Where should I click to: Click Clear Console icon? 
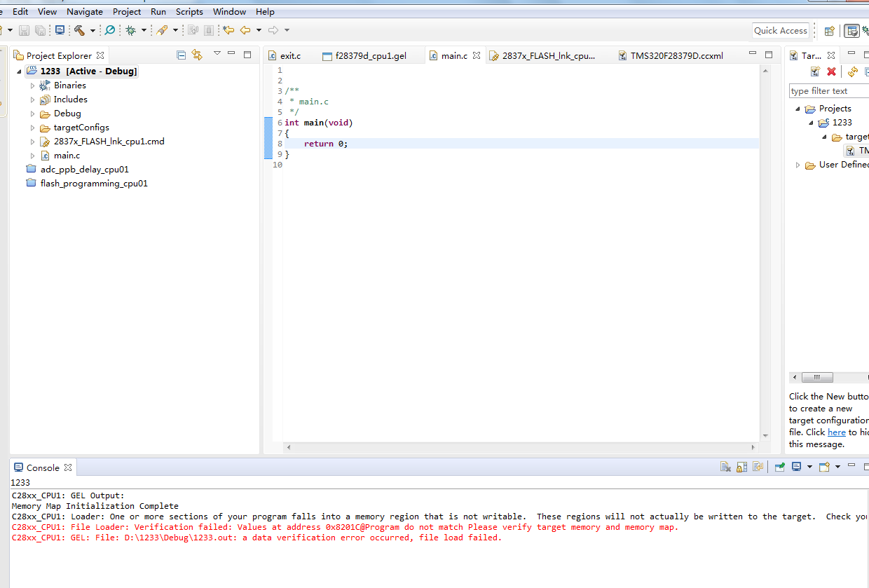(x=725, y=467)
